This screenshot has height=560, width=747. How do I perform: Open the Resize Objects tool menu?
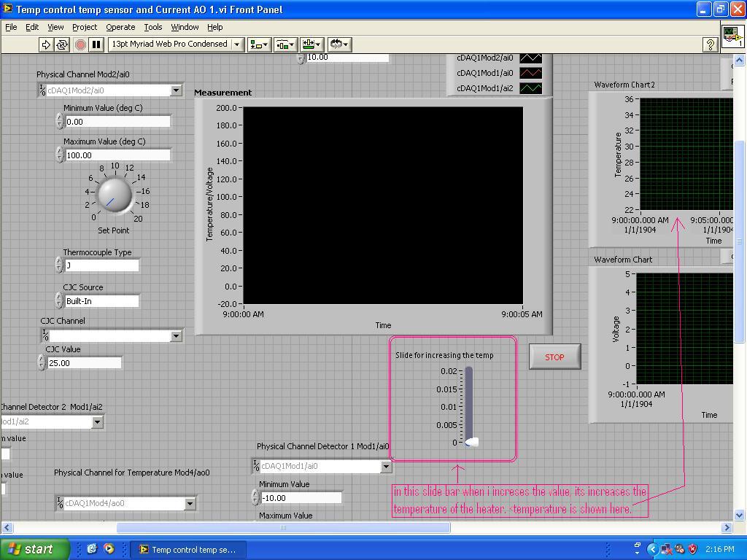click(x=312, y=44)
